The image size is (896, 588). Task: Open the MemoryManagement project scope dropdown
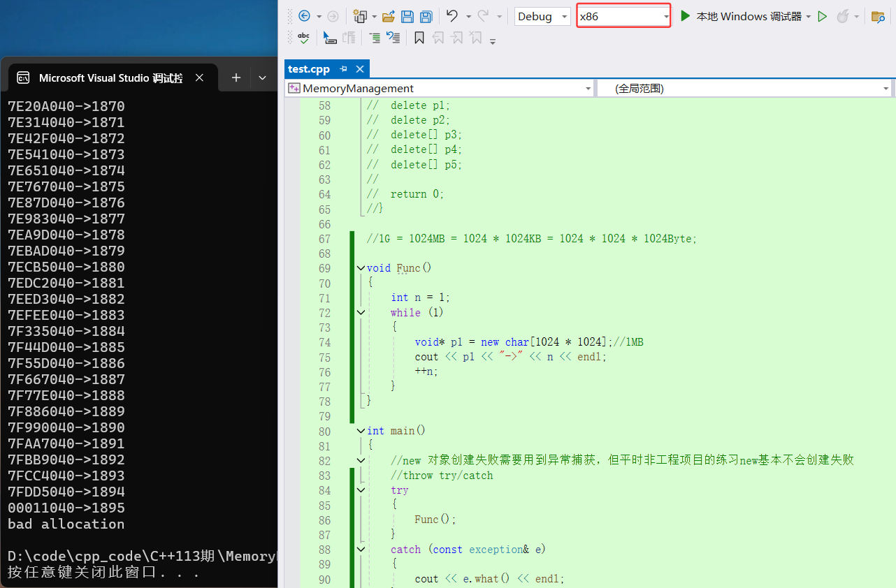tap(440, 89)
